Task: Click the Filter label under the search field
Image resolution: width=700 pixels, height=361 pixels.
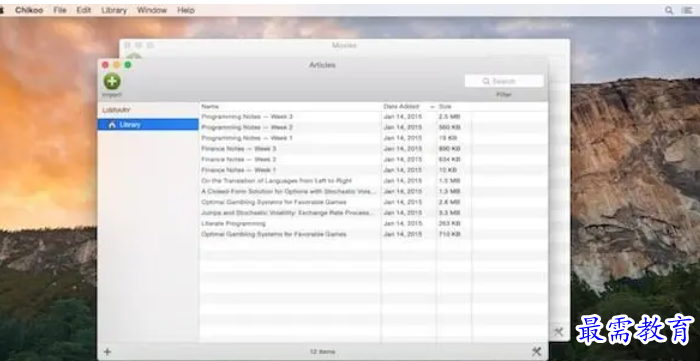Action: 504,95
